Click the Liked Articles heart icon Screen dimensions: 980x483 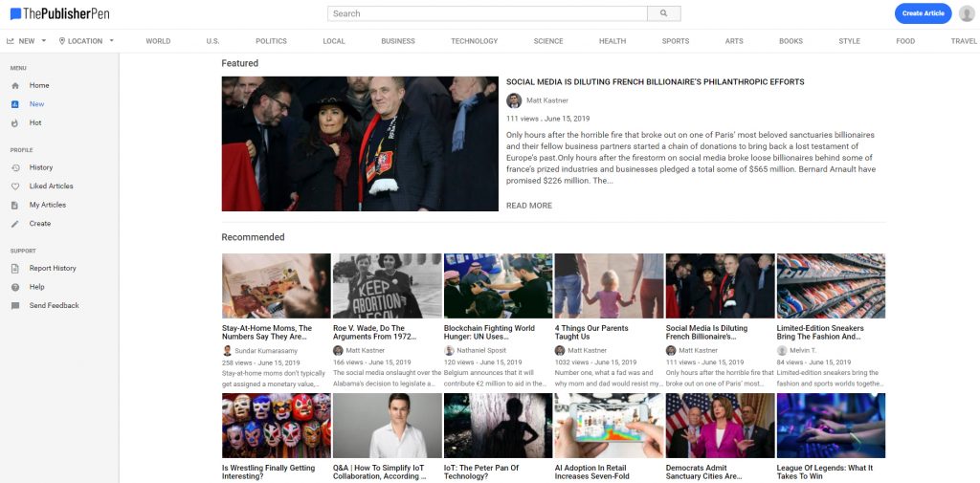14,187
